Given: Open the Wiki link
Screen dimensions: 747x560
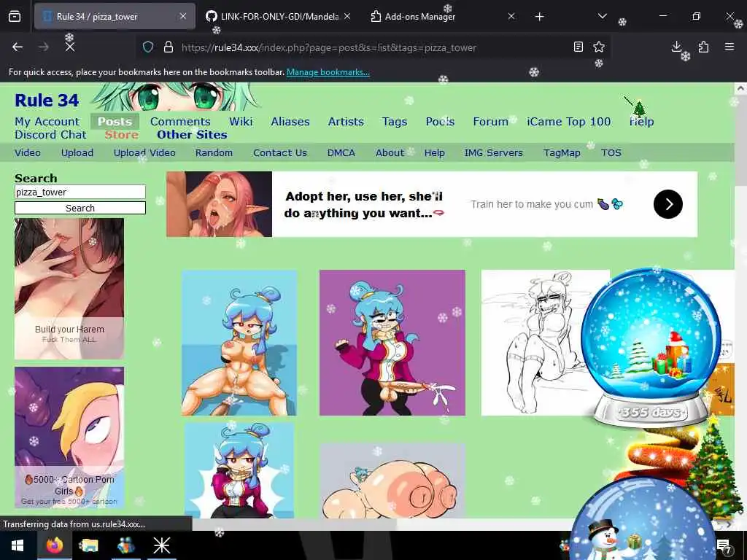Looking at the screenshot, I should point(241,122).
